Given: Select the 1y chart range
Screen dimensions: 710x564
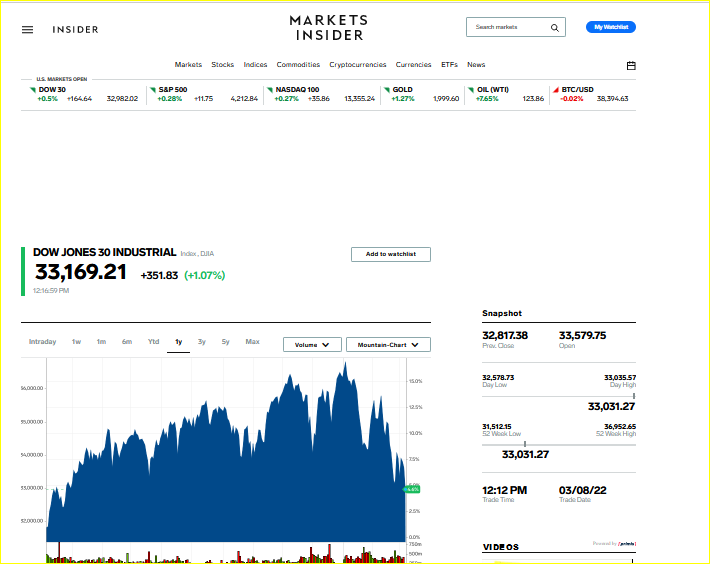Looking at the screenshot, I should point(178,342).
